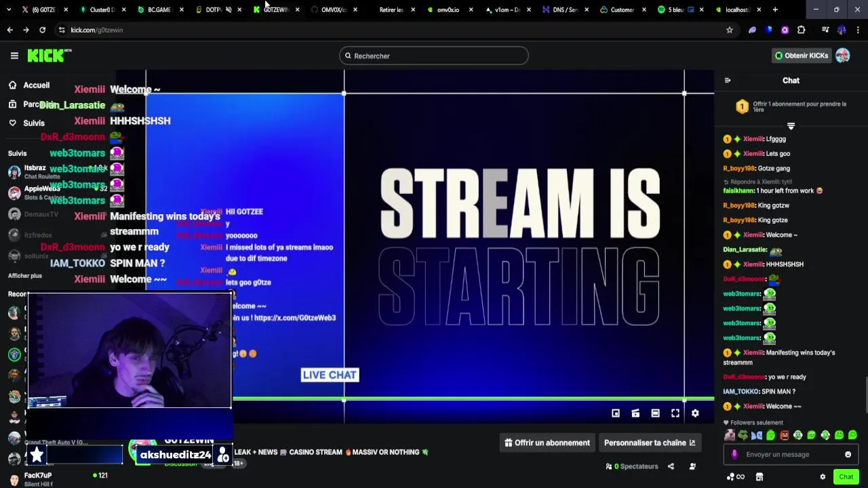Image resolution: width=868 pixels, height=488 pixels.
Task: Click the 0 Spectateurs count
Action: pos(632,466)
